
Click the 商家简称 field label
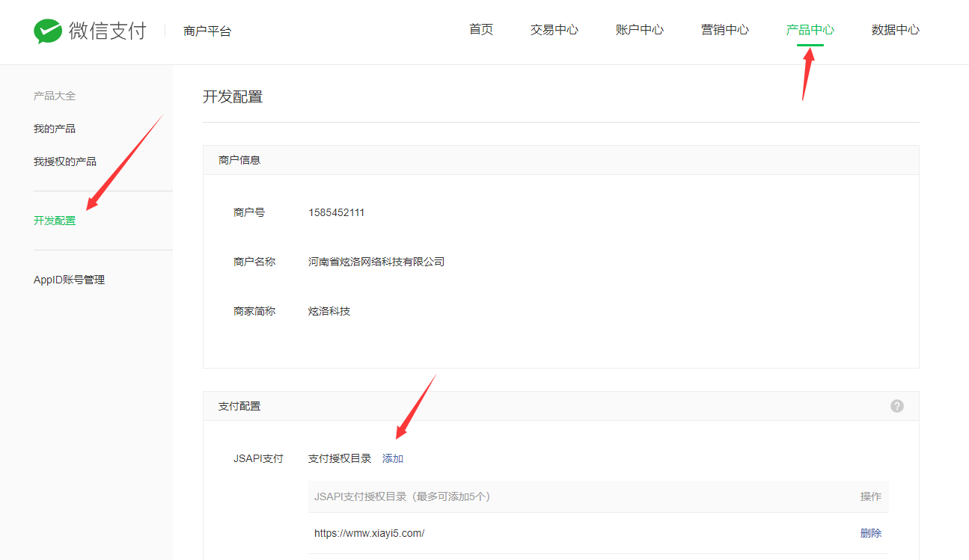tap(254, 311)
